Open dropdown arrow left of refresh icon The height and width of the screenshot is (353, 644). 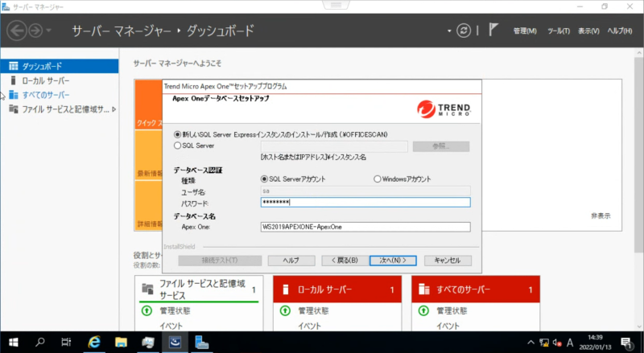pos(449,31)
